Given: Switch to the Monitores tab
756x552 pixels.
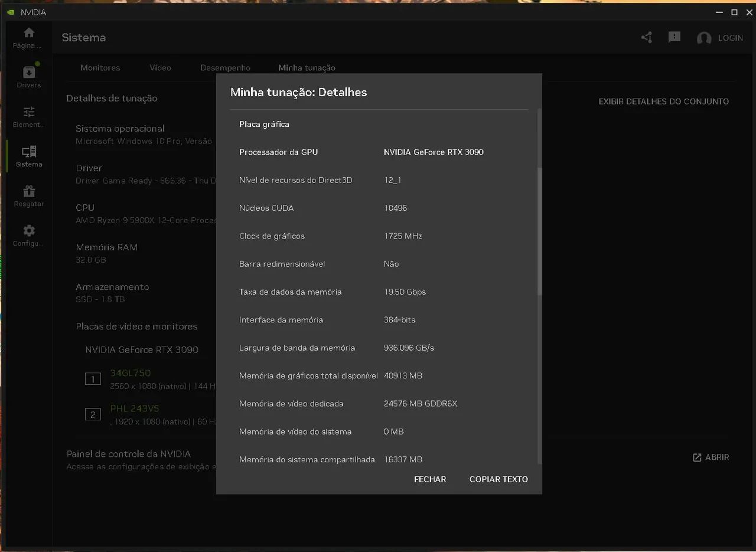Looking at the screenshot, I should [x=100, y=68].
